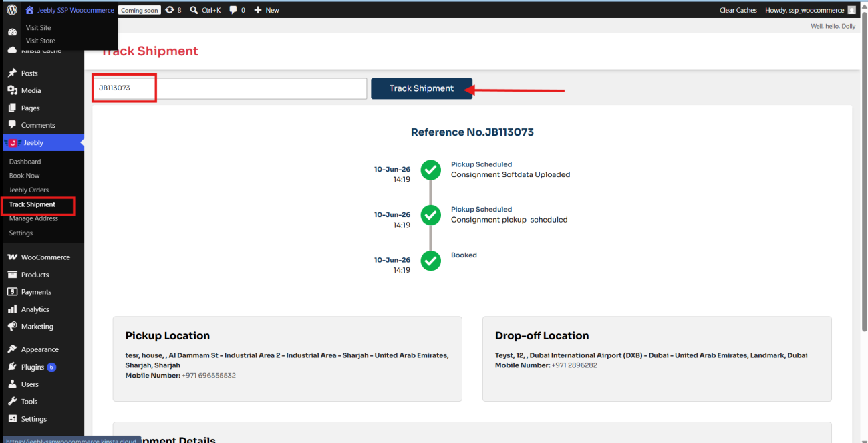868x443 pixels.
Task: Open the Marketing megaphone icon
Action: point(12,327)
